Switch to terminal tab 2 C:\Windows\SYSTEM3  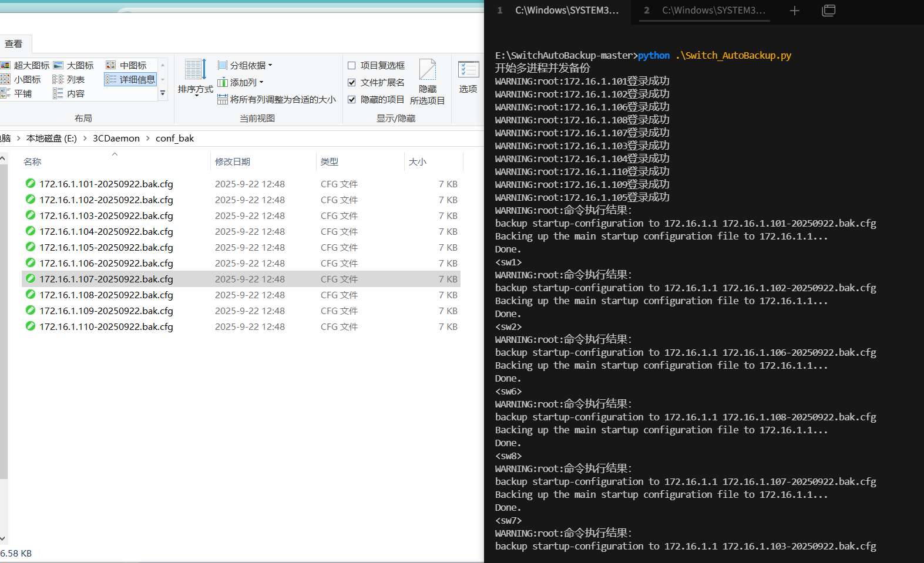pyautogui.click(x=705, y=11)
